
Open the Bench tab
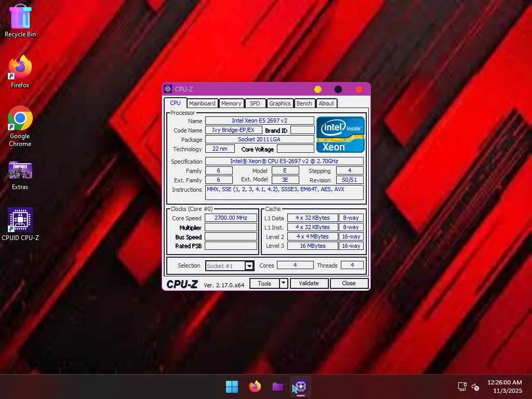click(x=304, y=103)
